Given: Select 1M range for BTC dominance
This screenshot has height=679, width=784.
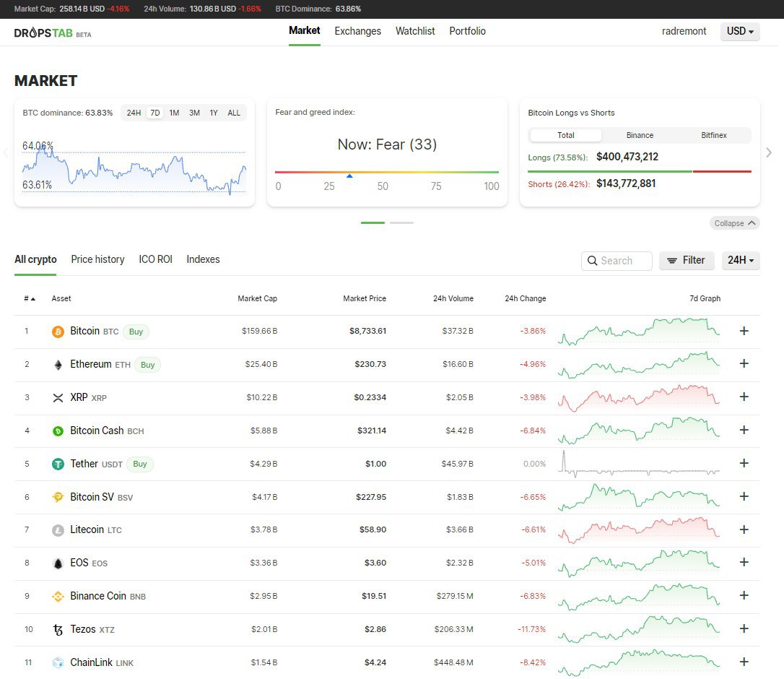Looking at the screenshot, I should 174,113.
